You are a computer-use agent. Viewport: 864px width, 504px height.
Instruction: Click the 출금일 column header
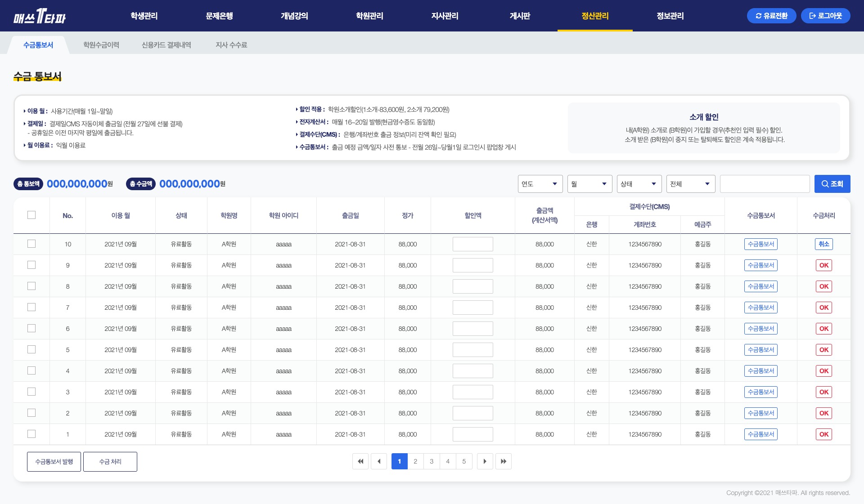pos(351,215)
